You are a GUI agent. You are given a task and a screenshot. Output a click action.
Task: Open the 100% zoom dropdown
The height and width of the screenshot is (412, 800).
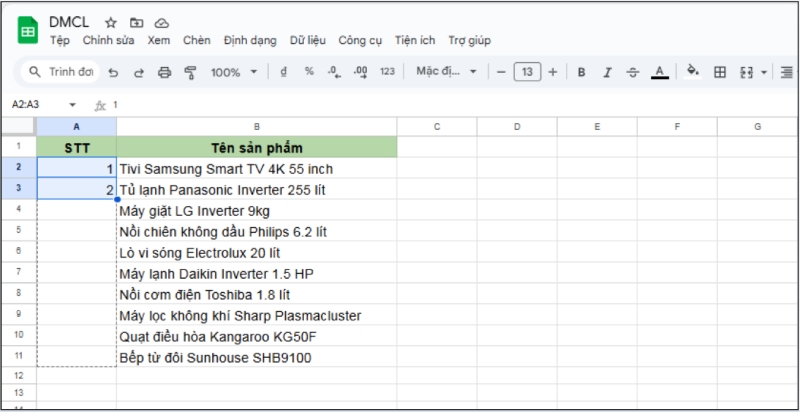(x=234, y=72)
